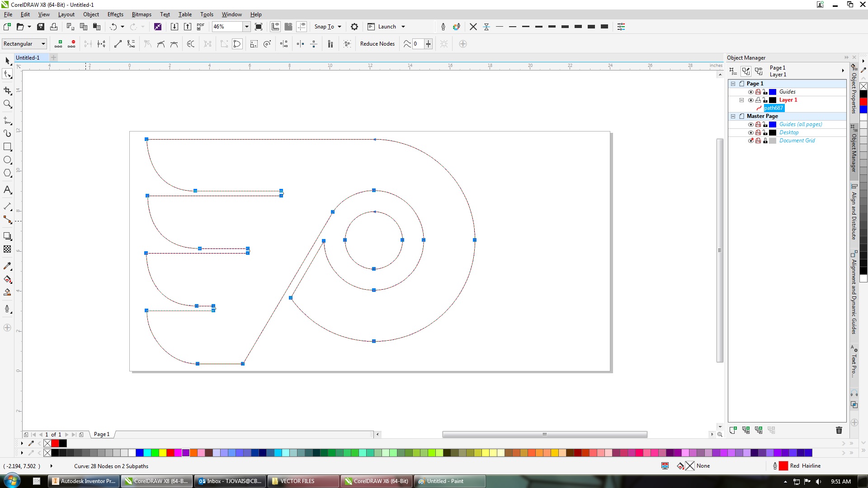Screen dimensions: 868x488
Task: Activate the Zoom tool
Action: (x=8, y=104)
